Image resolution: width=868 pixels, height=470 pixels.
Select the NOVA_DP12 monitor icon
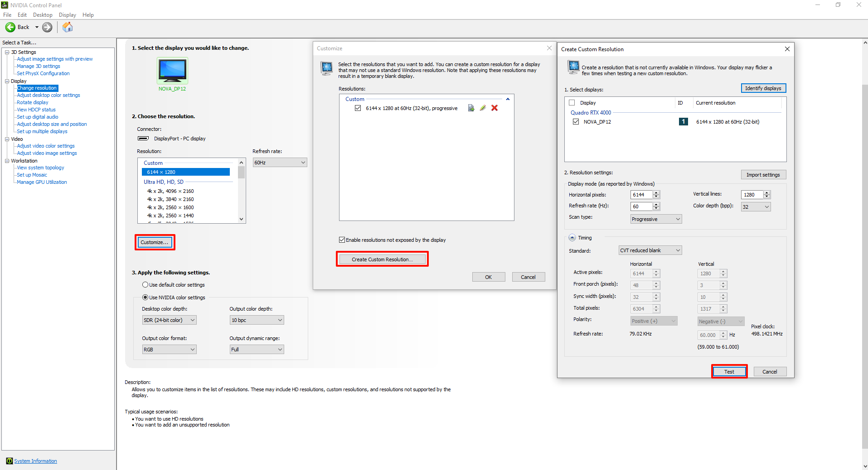[172, 71]
